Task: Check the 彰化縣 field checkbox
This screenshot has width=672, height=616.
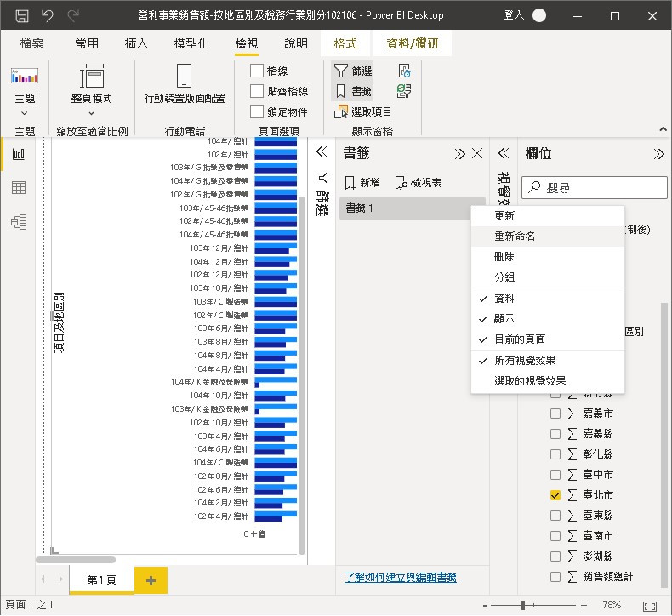Action: 555,454
